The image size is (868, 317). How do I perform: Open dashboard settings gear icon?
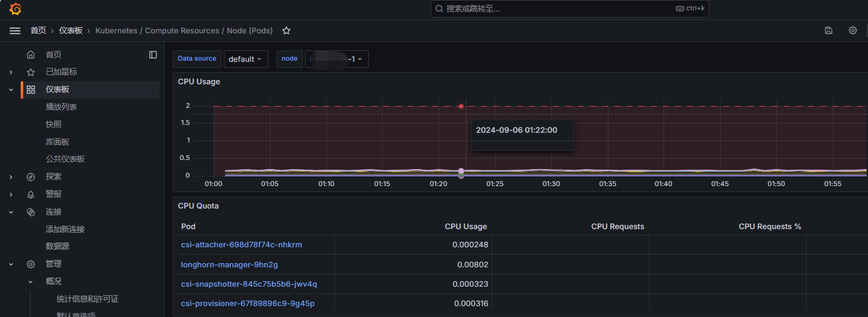pos(853,31)
